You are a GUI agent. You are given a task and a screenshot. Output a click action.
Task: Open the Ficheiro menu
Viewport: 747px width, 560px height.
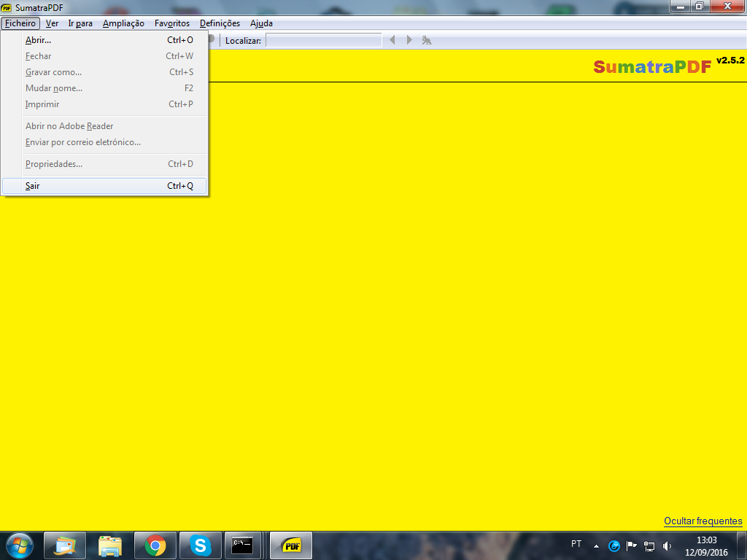(x=20, y=23)
